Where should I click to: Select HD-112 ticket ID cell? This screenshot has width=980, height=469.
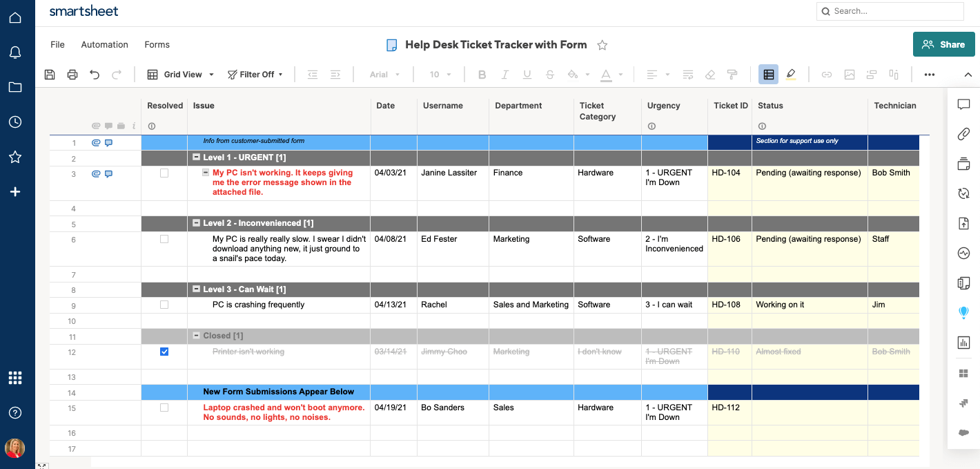pos(729,412)
